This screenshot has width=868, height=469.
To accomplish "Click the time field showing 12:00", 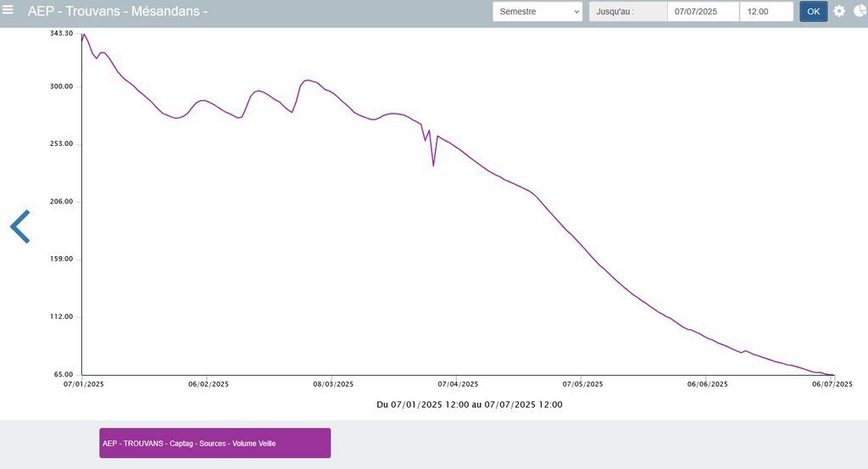I will click(765, 12).
